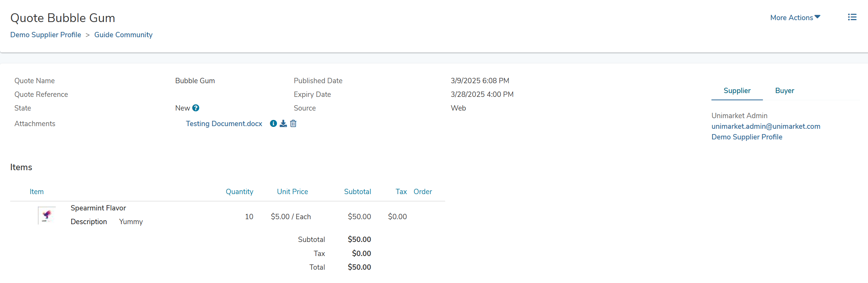This screenshot has height=283, width=868.
Task: Delete attachment using the trash icon
Action: (293, 123)
